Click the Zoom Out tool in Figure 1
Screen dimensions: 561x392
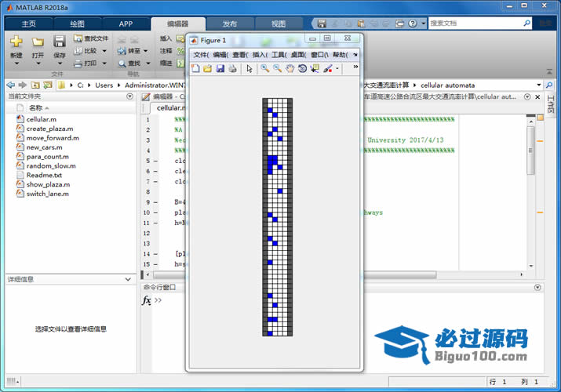278,69
